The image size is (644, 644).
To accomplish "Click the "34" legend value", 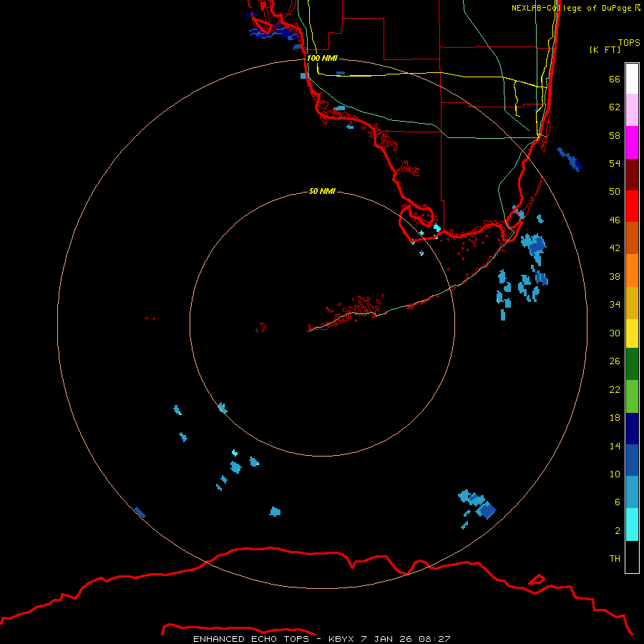I will (615, 305).
